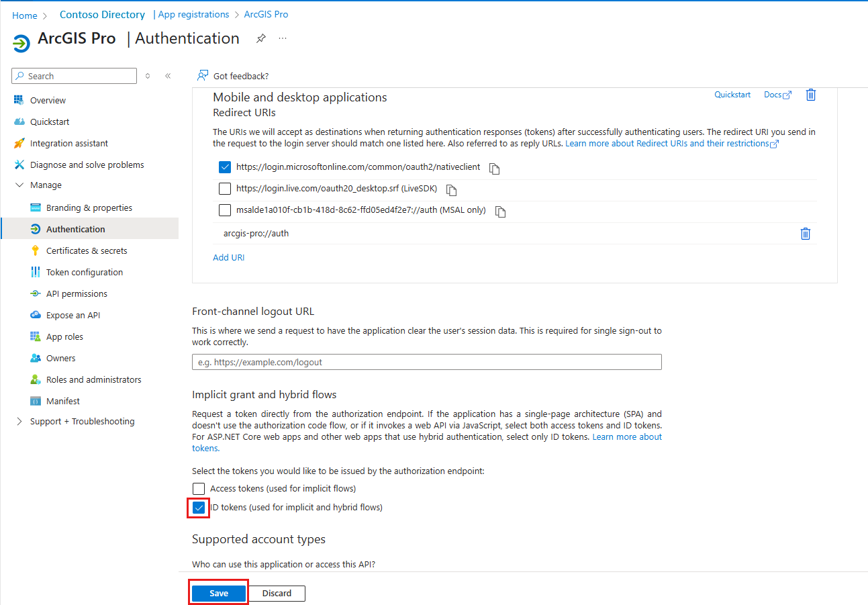Click the Front-channel logout URL field
This screenshot has width=868, height=605.
coord(427,362)
